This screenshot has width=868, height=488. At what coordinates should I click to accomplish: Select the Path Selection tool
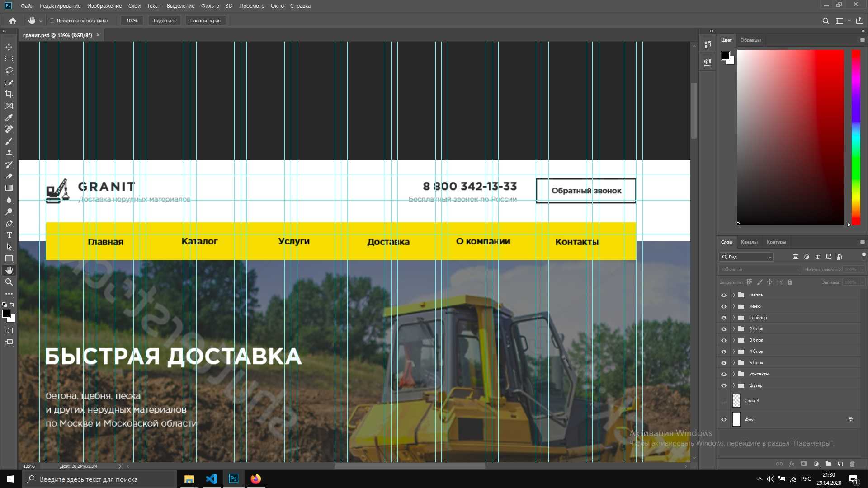[x=9, y=247]
